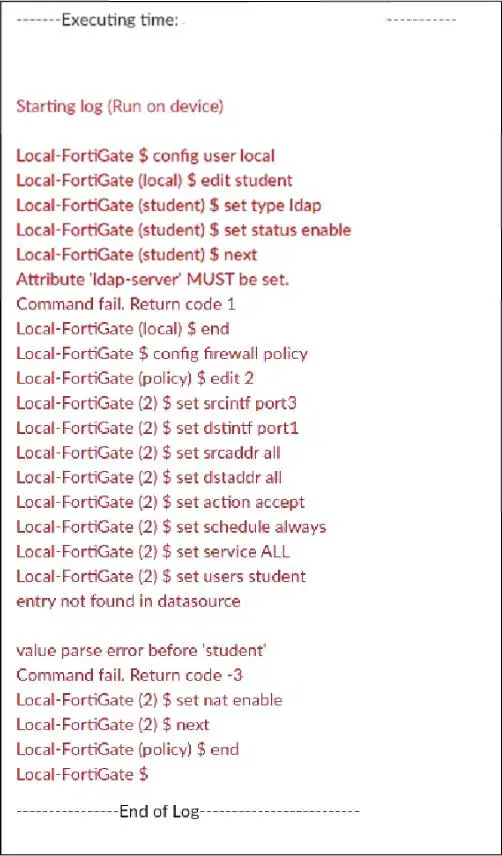Select the "Attribute 'ldap-server' MUST be set" error
This screenshot has width=502, height=856.
[x=153, y=280]
